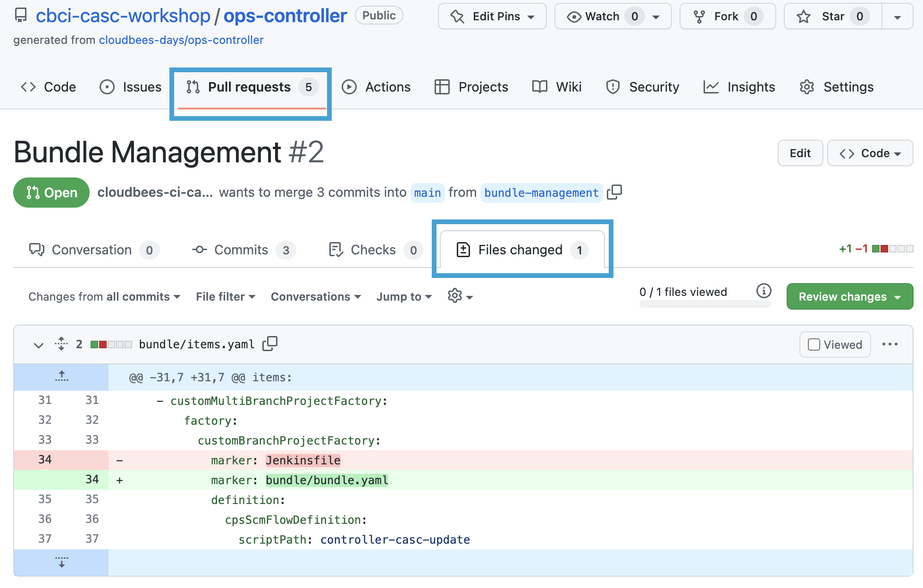Click the hunk header @@ -31,7 +31,7 @@
The image size is (923, 588).
(x=210, y=378)
